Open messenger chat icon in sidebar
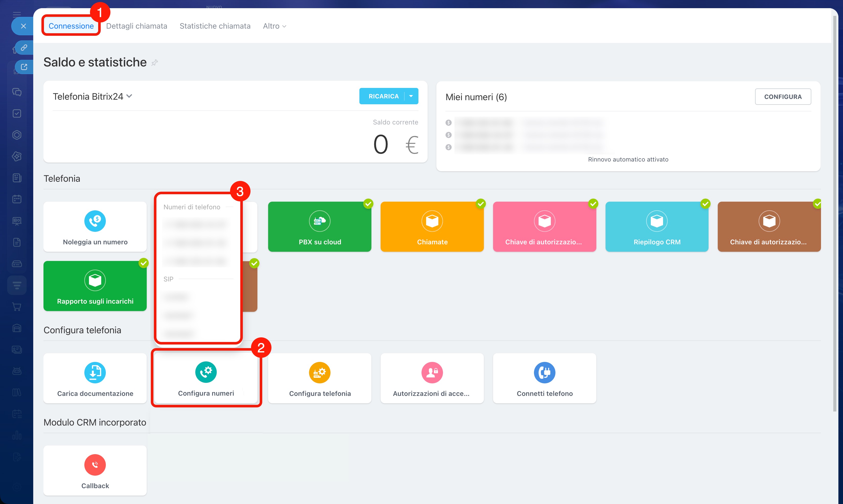Screen dimensions: 843x504 17,92
